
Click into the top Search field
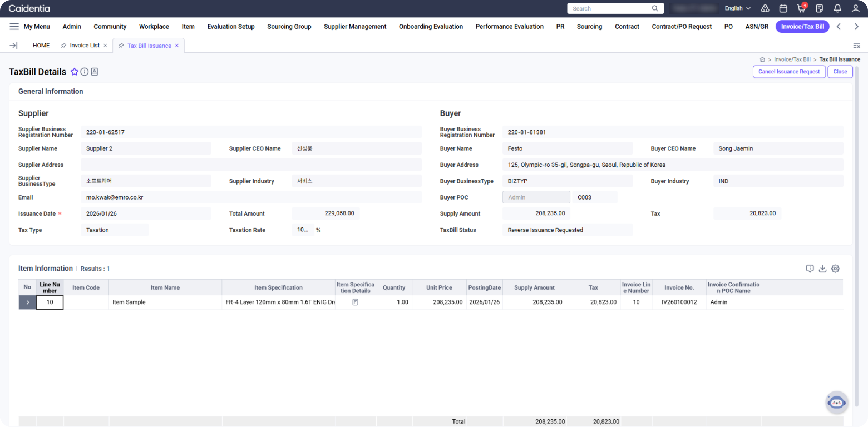pos(609,9)
